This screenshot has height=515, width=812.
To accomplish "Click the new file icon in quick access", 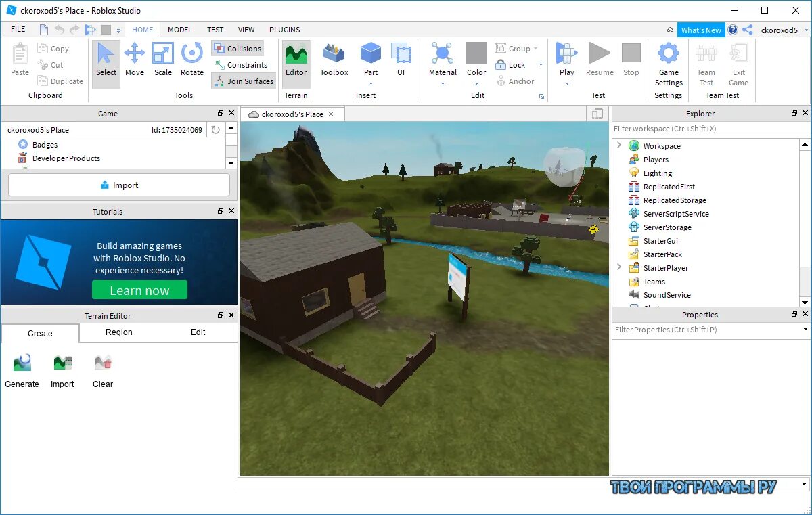I will [x=44, y=30].
